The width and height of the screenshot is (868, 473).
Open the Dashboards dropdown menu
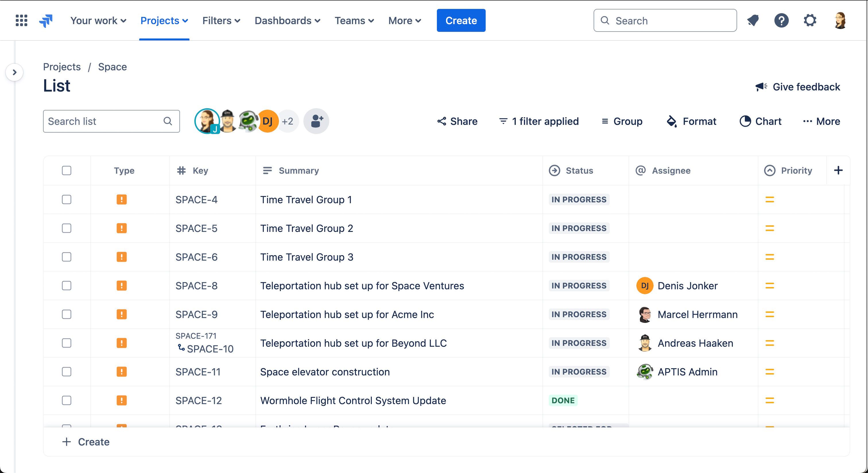(x=287, y=21)
